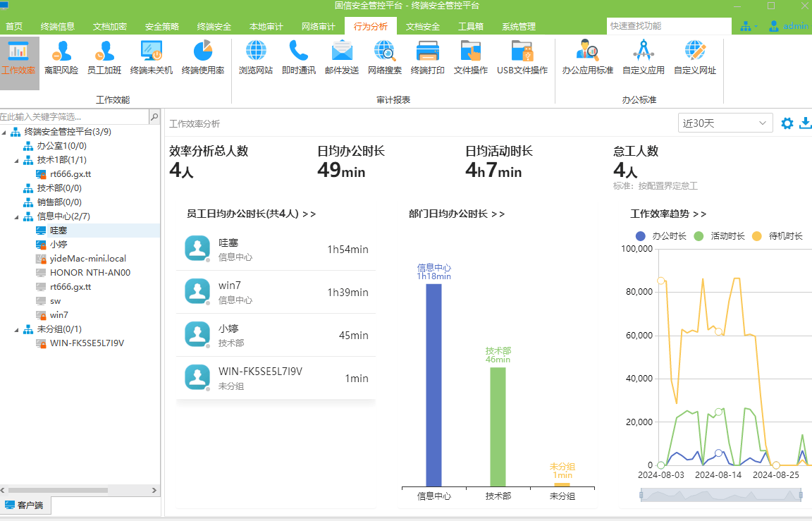Switch to the 本地审计 tab
812x521 pixels.
pos(266,26)
